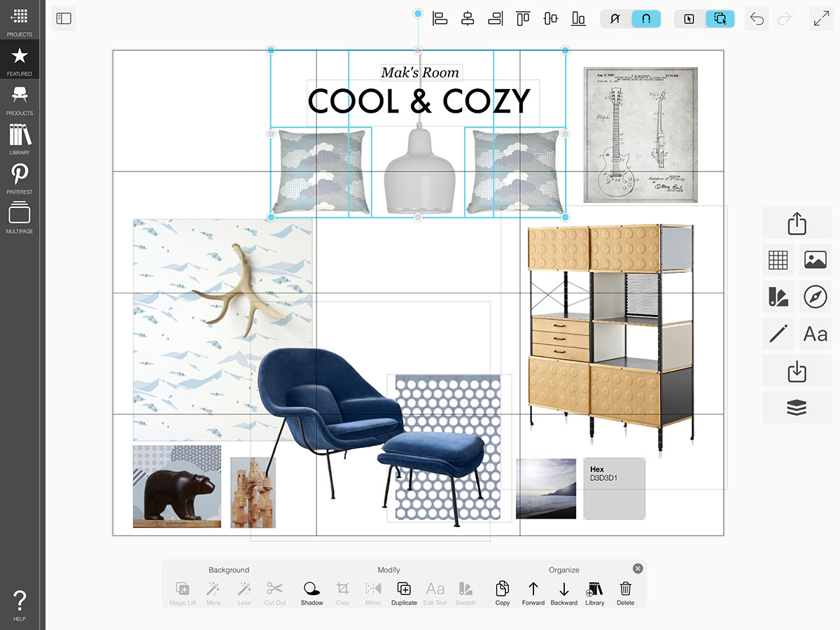
Task: Open the Pinterest tab in sidebar
Action: (x=20, y=178)
